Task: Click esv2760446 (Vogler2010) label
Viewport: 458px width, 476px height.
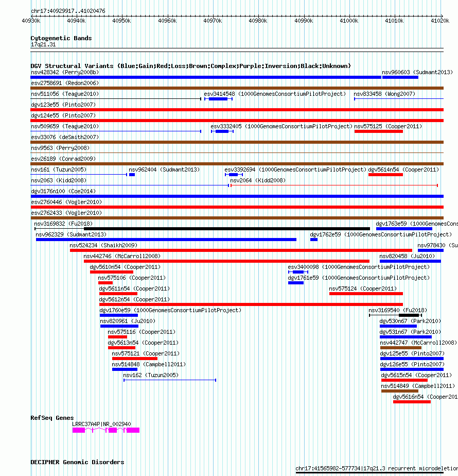Action: click(x=66, y=202)
